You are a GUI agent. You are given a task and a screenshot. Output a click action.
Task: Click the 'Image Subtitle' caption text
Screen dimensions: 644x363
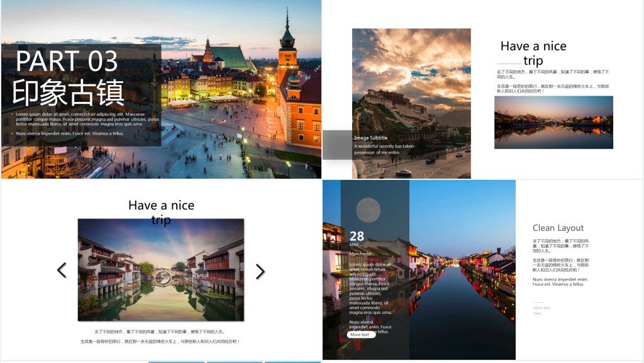tap(370, 137)
